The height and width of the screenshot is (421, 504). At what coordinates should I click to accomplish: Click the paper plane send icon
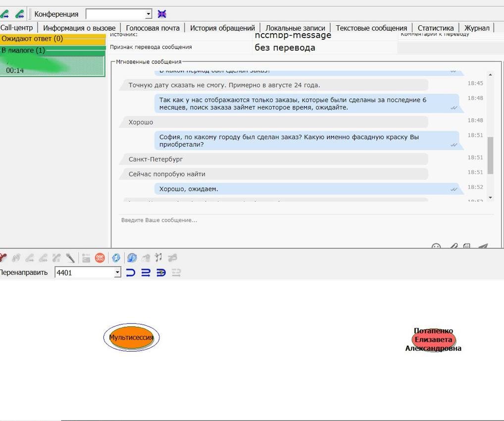click(x=483, y=246)
